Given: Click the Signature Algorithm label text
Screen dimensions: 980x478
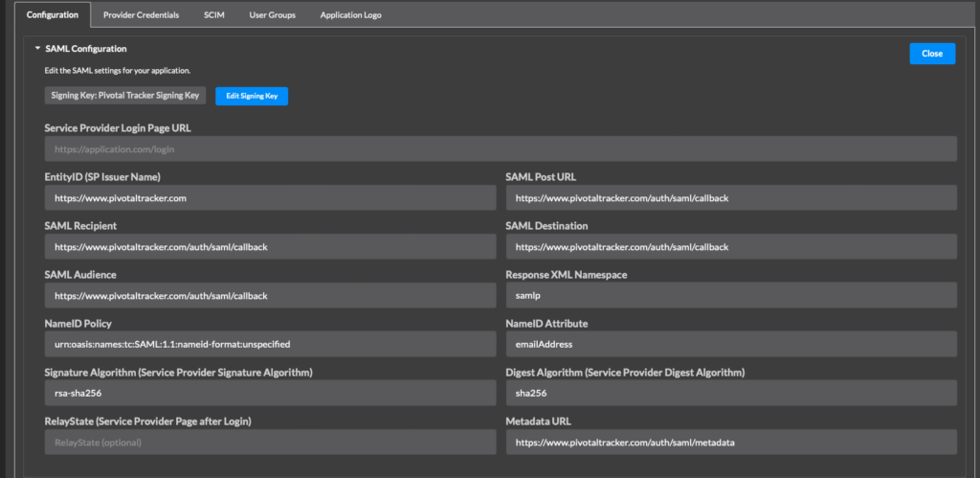Looking at the screenshot, I should [179, 373].
